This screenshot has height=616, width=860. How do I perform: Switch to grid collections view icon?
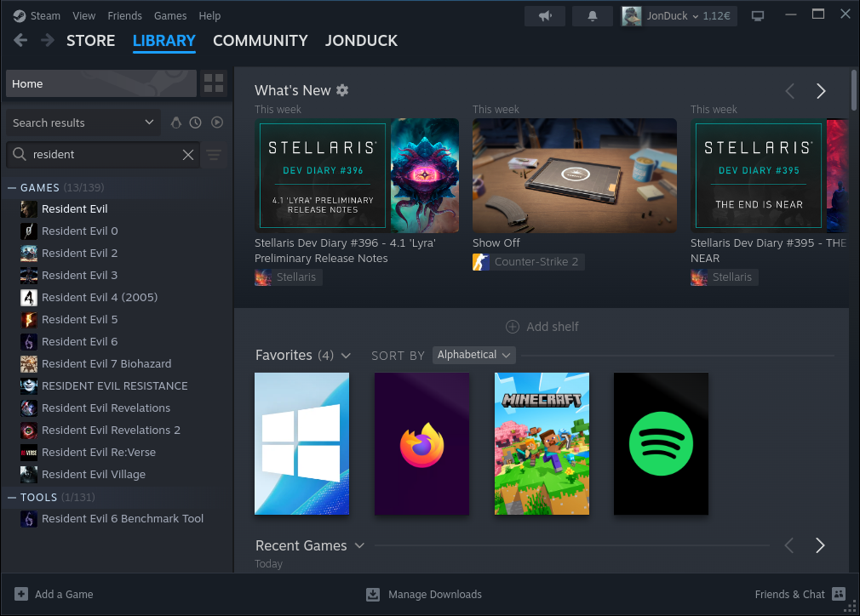coord(214,83)
